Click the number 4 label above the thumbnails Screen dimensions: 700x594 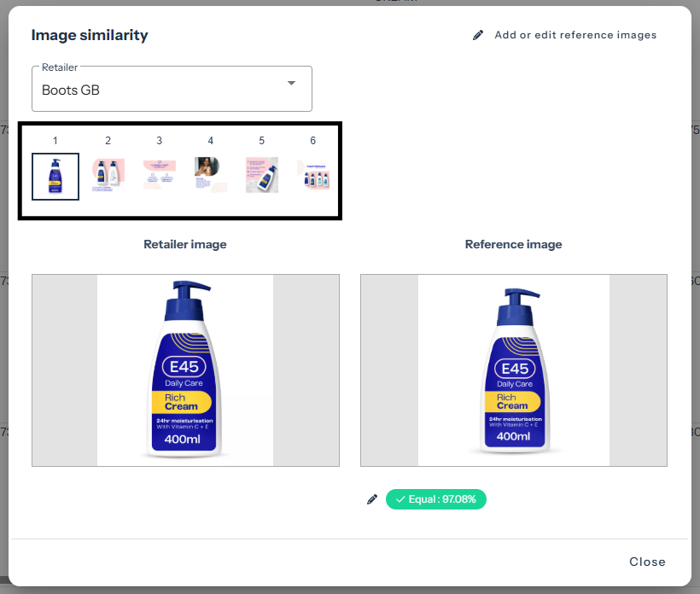[211, 141]
